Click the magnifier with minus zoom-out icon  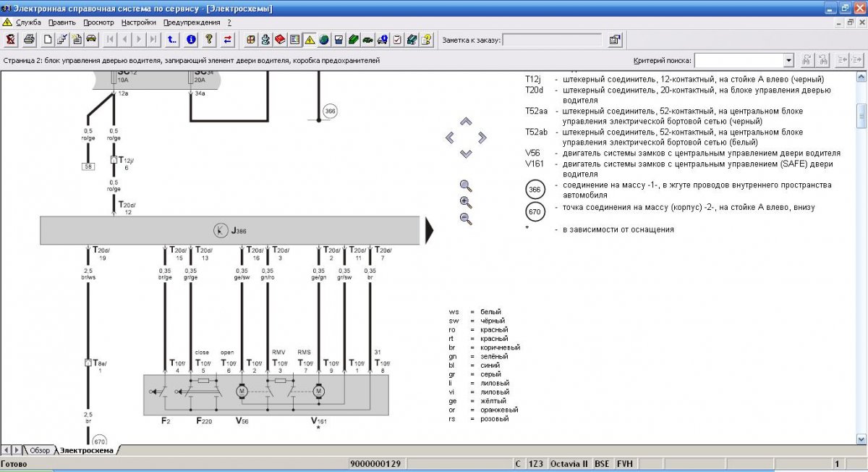[466, 219]
